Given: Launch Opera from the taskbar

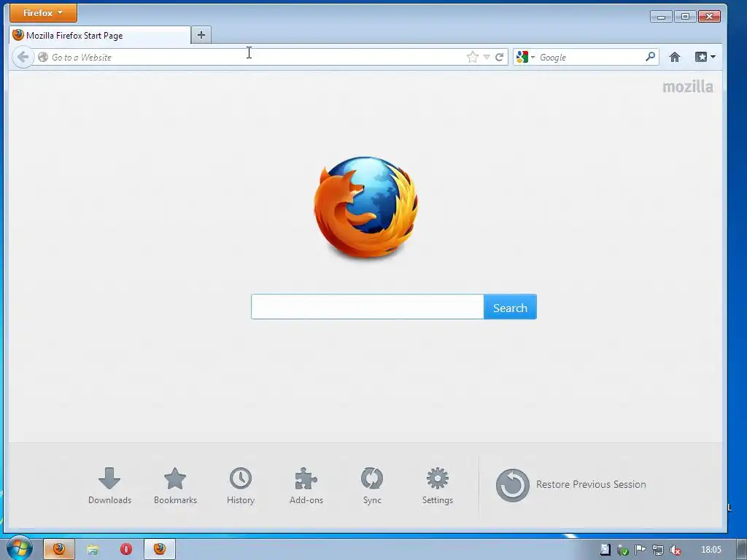Looking at the screenshot, I should (x=125, y=550).
